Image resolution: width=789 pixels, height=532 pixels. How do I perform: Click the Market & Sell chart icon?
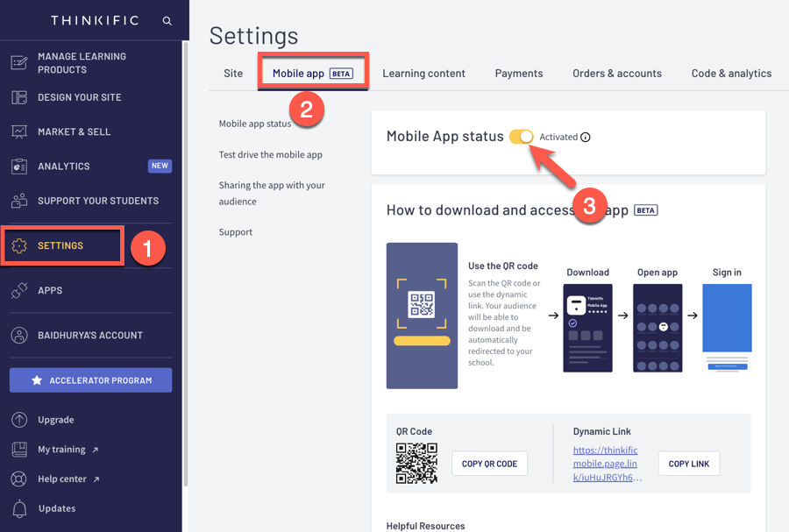click(18, 131)
